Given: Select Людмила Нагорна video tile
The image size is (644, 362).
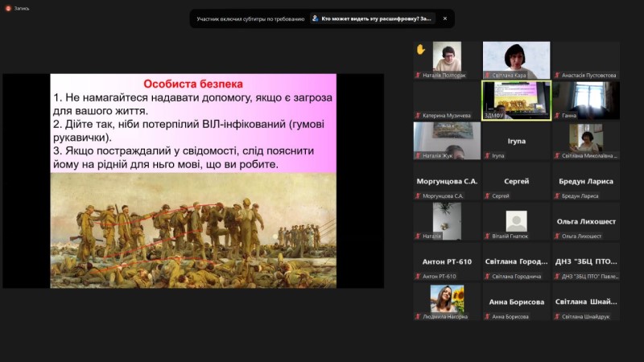Looking at the screenshot, I should point(447,301).
